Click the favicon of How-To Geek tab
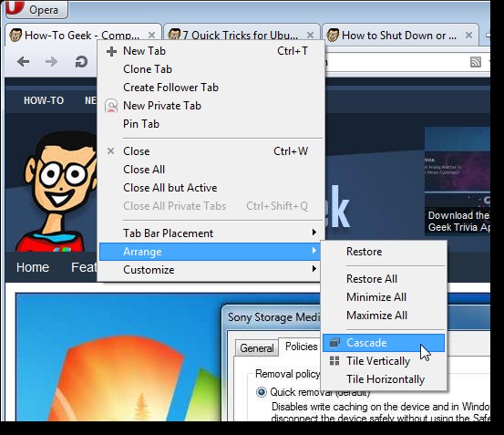This screenshot has height=435, width=504. pyautogui.click(x=15, y=35)
